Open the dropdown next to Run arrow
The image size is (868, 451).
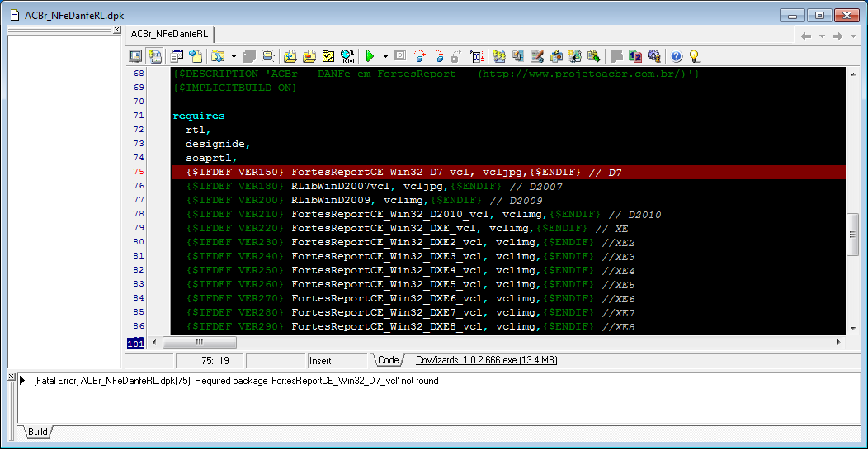(x=385, y=56)
